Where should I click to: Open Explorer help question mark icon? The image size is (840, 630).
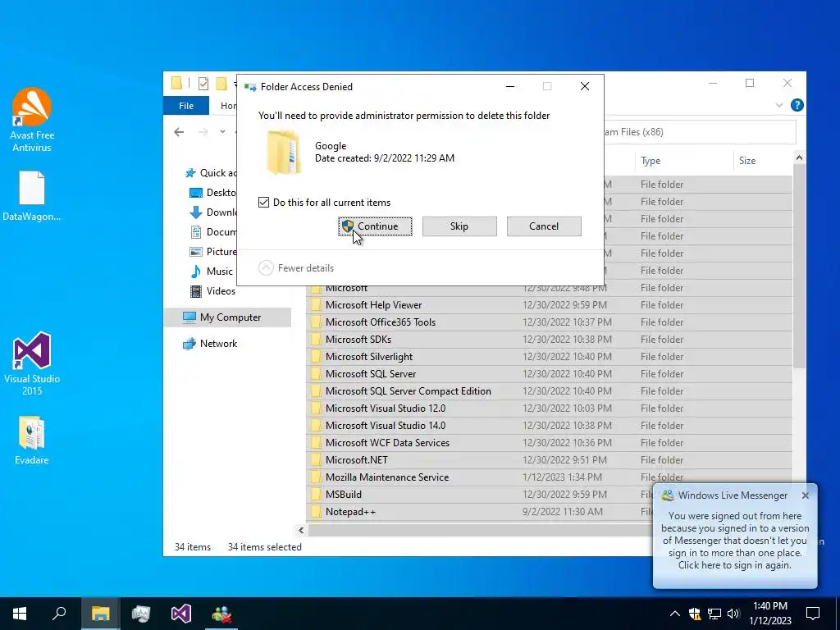click(x=797, y=105)
